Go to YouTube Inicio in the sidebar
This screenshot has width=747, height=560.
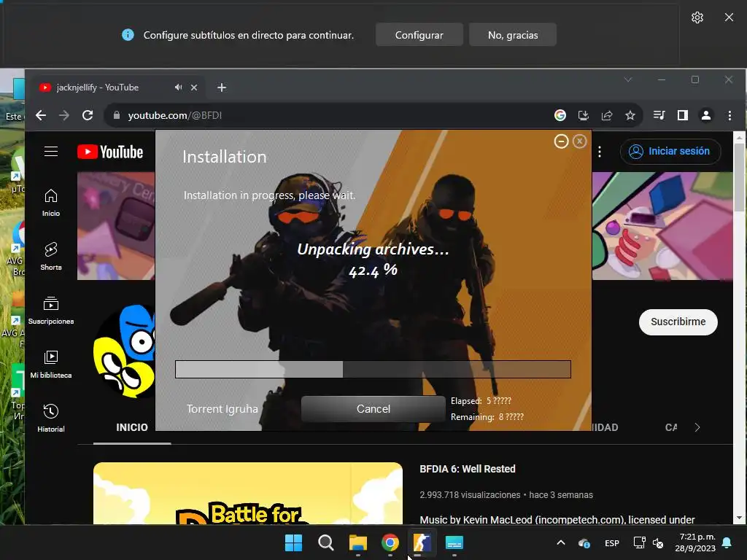(51, 203)
